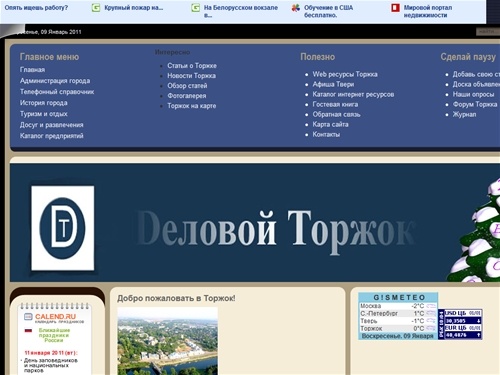Select the С.-Петербург weather row
Viewport: 500px width, 375px height.
click(398, 313)
